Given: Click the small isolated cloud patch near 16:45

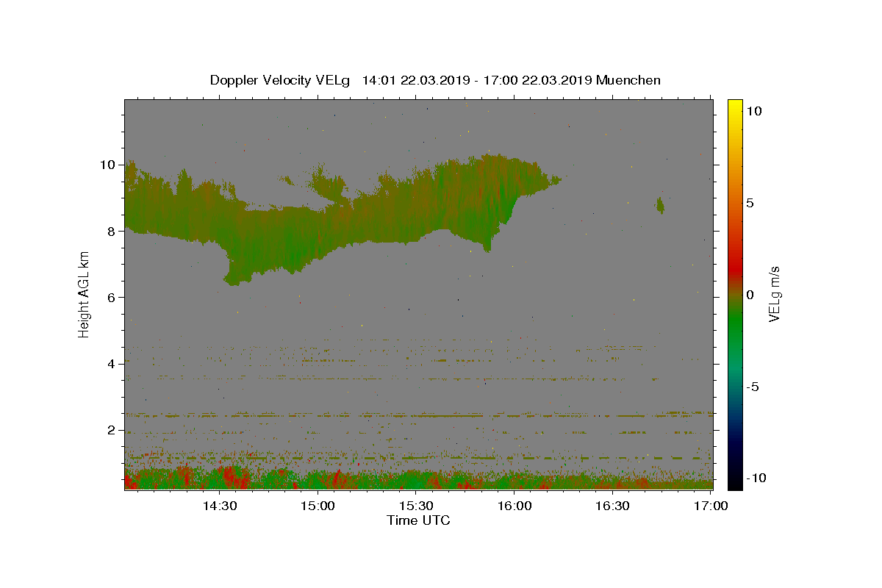Looking at the screenshot, I should click(x=660, y=205).
